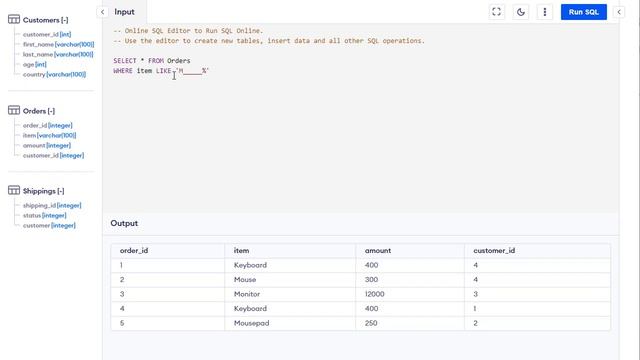640x360 pixels.
Task: Switch to dark mode moon icon
Action: [x=520, y=12]
